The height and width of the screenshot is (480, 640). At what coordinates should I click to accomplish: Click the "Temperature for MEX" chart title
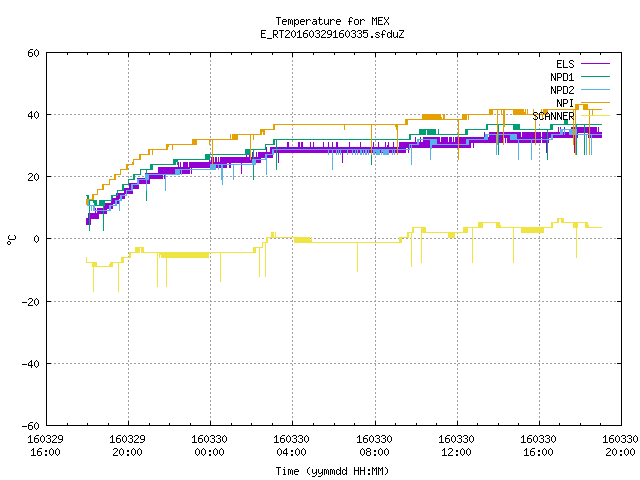click(332, 21)
